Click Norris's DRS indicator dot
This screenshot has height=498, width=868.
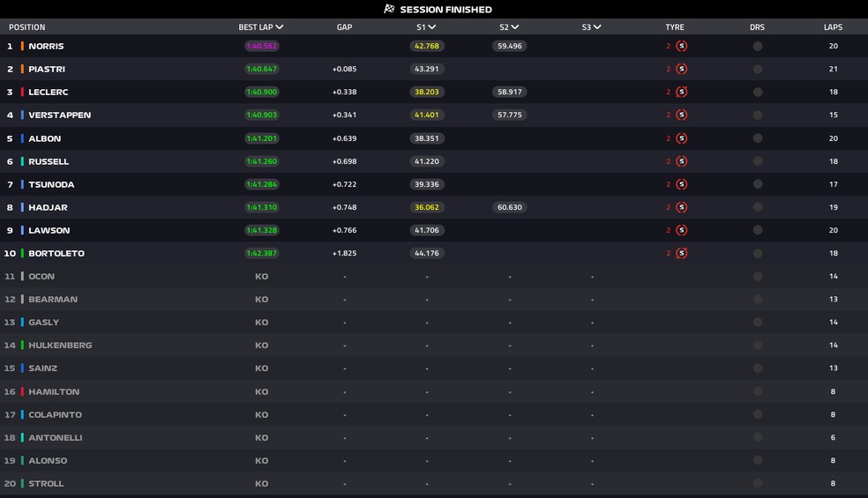758,46
